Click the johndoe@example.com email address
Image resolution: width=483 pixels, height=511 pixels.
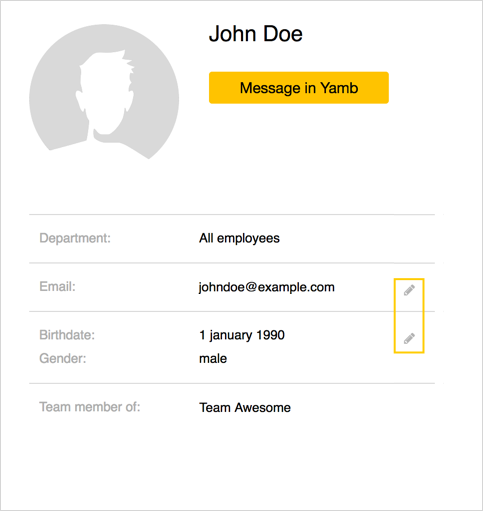click(267, 287)
